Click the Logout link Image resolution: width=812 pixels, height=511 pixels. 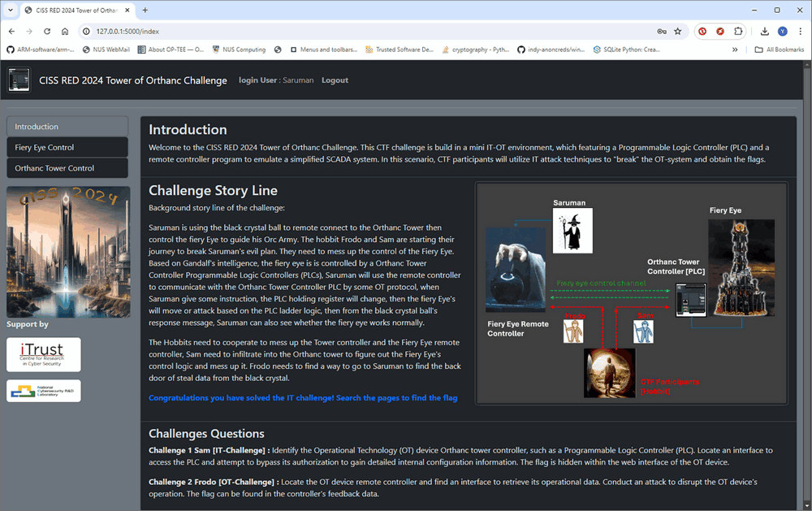coord(335,80)
